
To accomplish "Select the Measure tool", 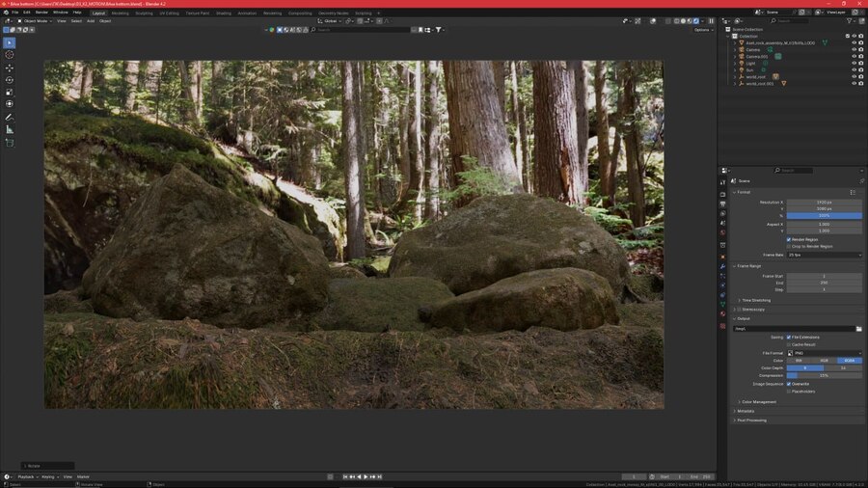I will 10,129.
